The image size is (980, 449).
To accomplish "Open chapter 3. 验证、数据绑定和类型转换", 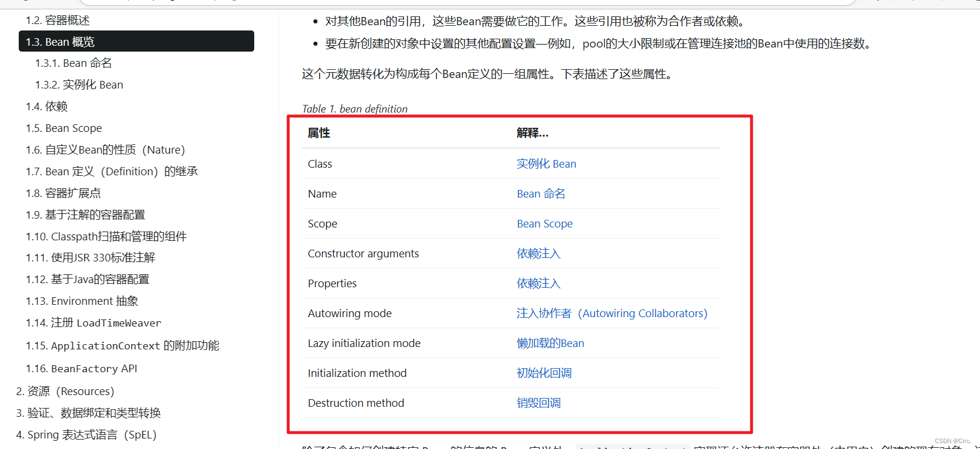I will (88, 413).
